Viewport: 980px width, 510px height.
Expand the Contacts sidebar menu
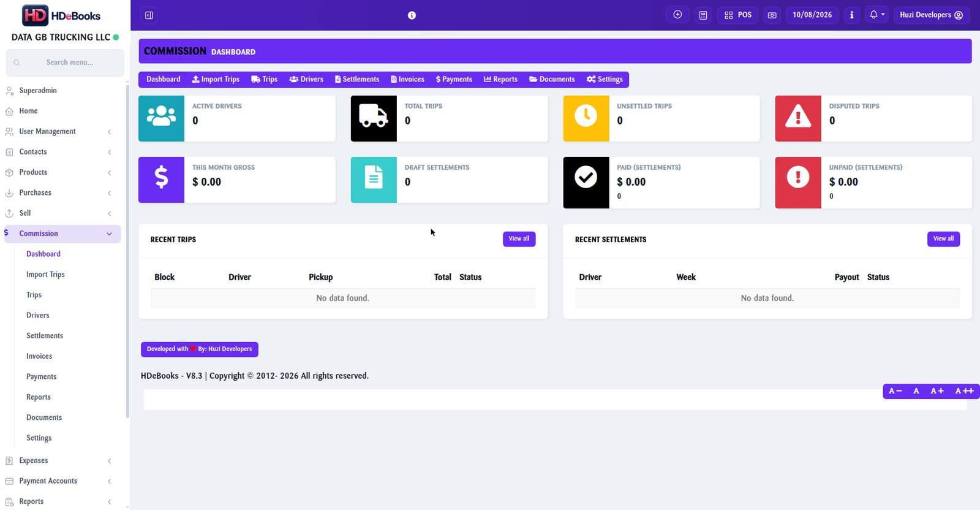pyautogui.click(x=61, y=152)
